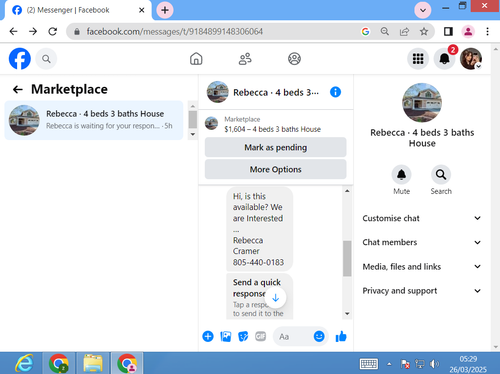This screenshot has height=374, width=500.
Task: Go to the Home feed icon
Action: click(x=196, y=59)
